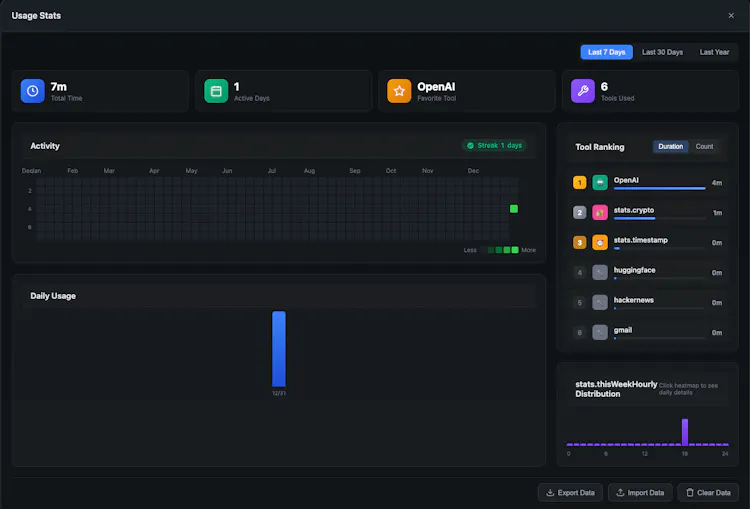
Task: Click the Daily Usage heading
Action: point(53,296)
